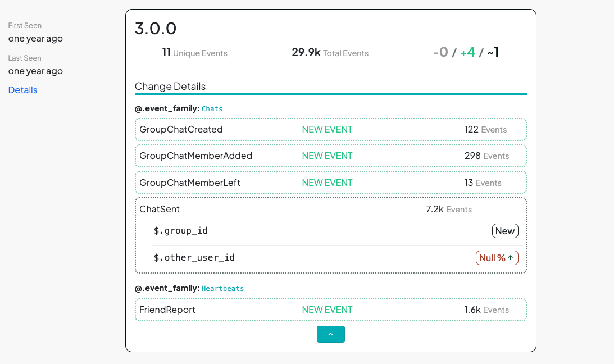The image size is (614, 364).
Task: Click the Null % warning badge
Action: 497,257
